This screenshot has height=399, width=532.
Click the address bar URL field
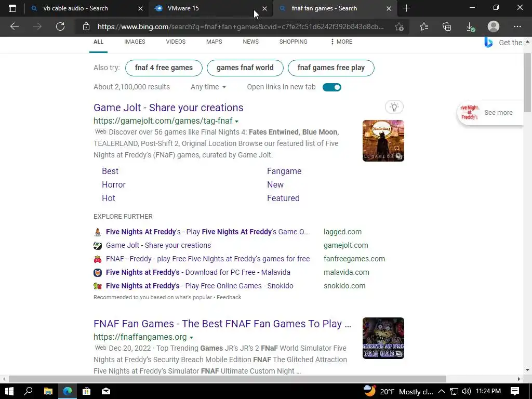[x=241, y=26]
